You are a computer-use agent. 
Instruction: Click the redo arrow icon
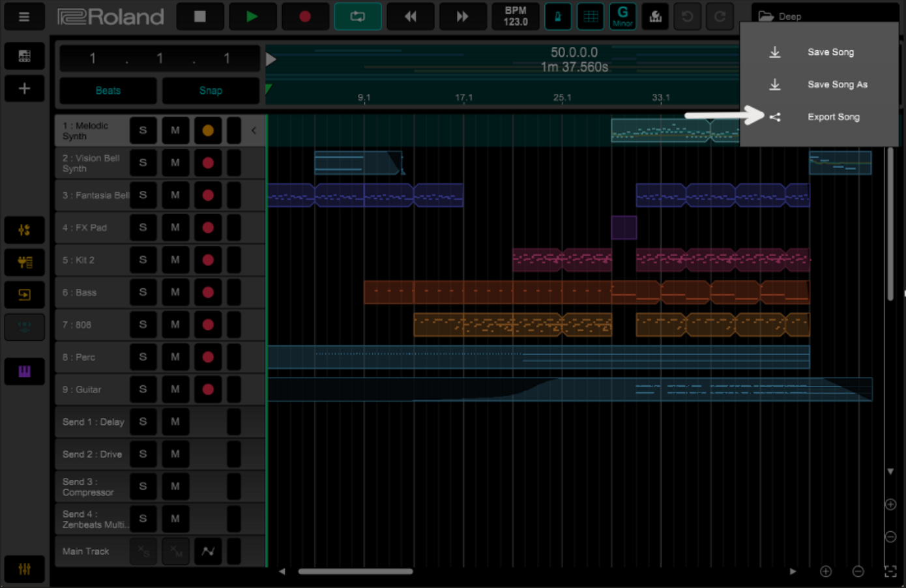click(x=720, y=16)
